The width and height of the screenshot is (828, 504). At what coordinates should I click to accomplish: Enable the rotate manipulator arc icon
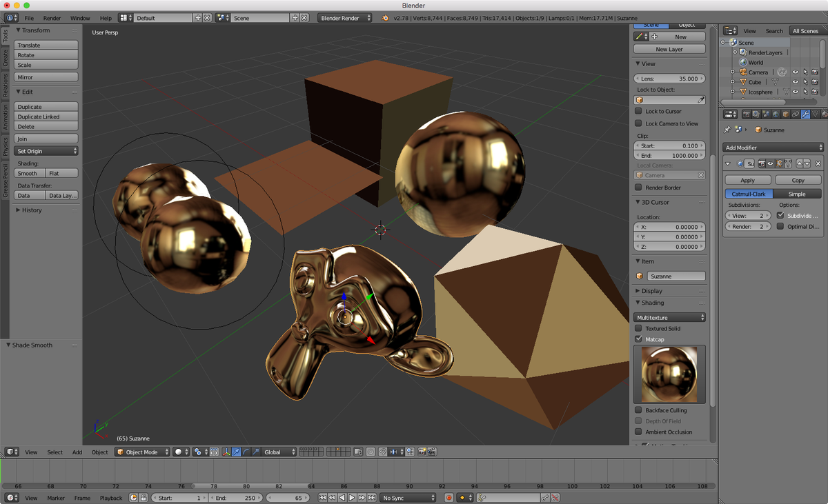(x=246, y=452)
